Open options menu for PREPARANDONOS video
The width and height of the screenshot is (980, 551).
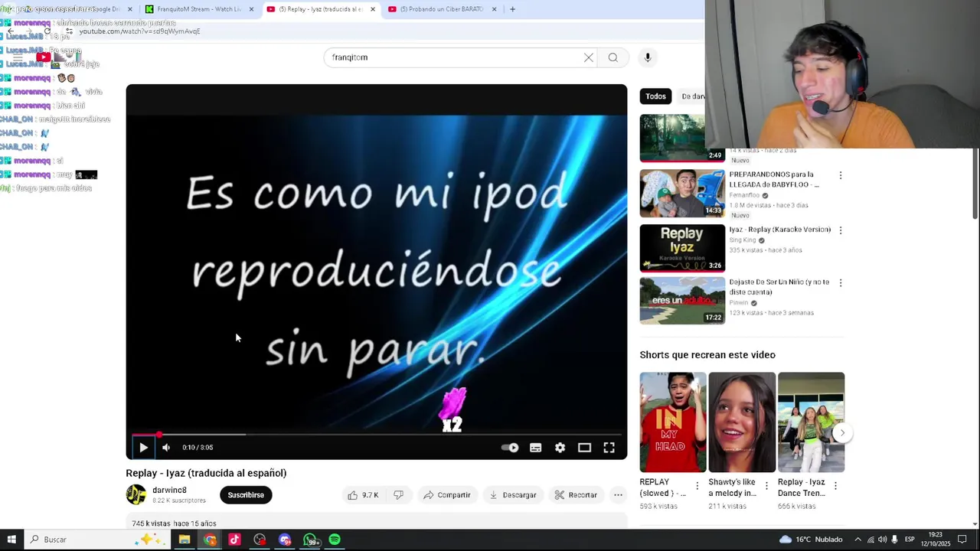tap(841, 175)
